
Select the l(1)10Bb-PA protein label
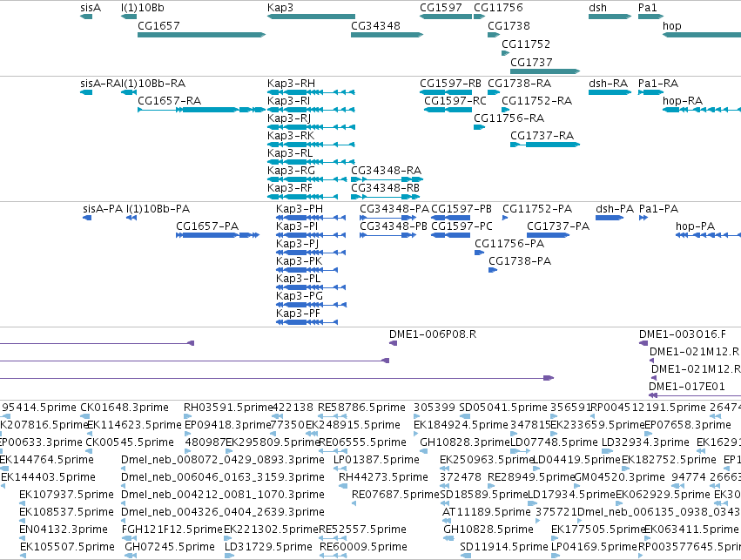[x=158, y=209]
